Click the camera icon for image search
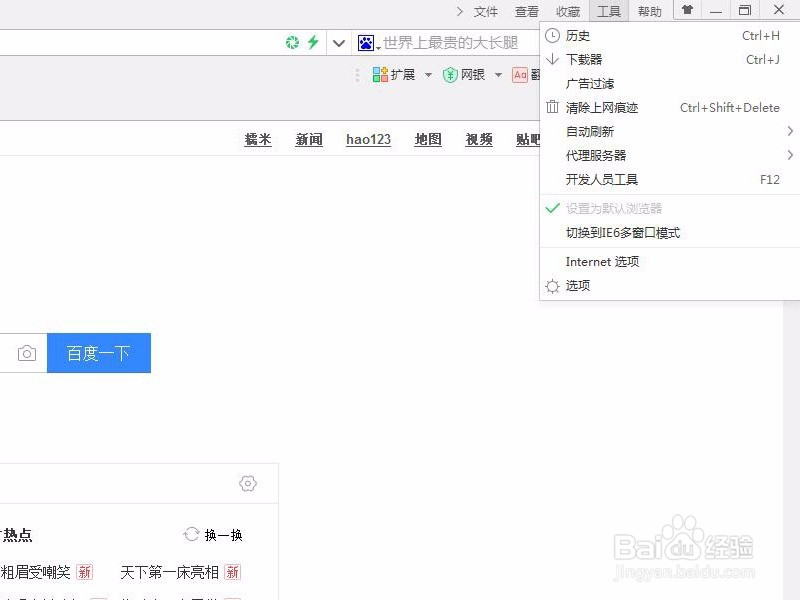This screenshot has width=800, height=600. pos(25,352)
